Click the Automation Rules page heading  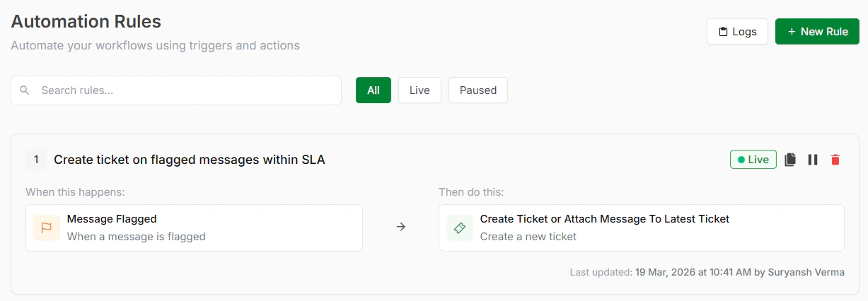[x=86, y=22]
